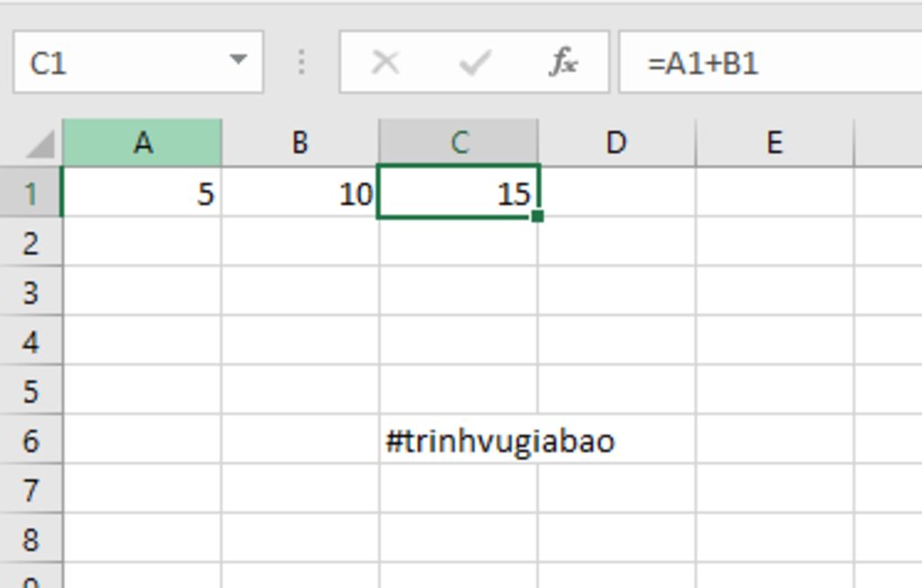
Task: Open the Name Box dropdown arrow
Action: coord(238,61)
